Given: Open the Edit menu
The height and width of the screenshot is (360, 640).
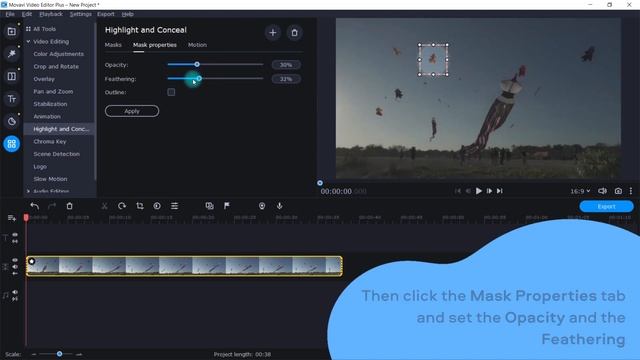Looking at the screenshot, I should [x=27, y=14].
